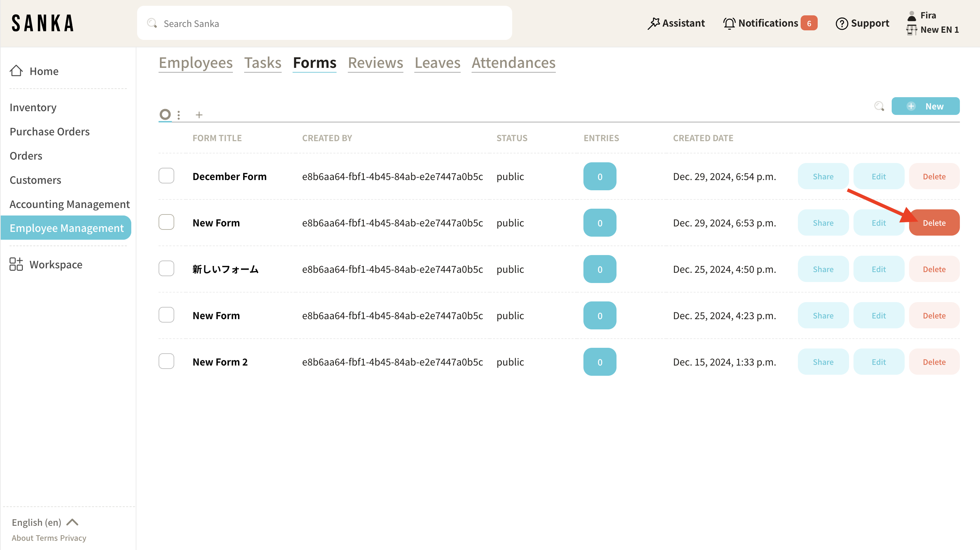Click the table search magnifier icon

(879, 106)
